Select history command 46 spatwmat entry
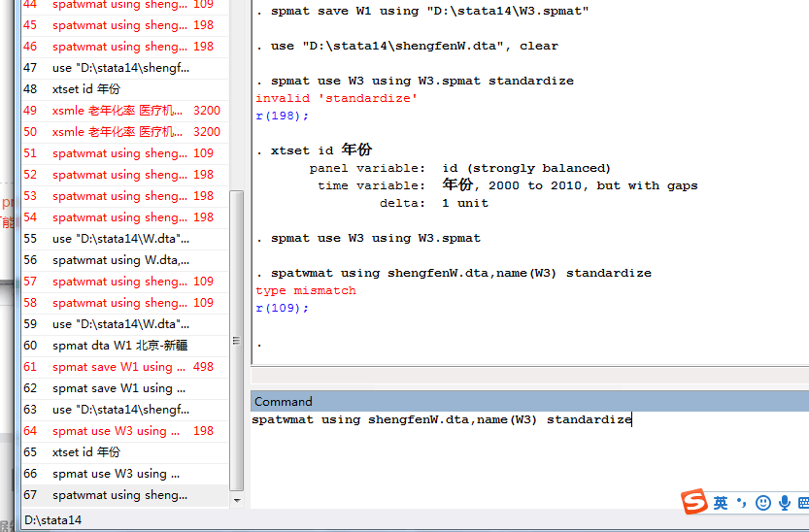 (x=125, y=47)
